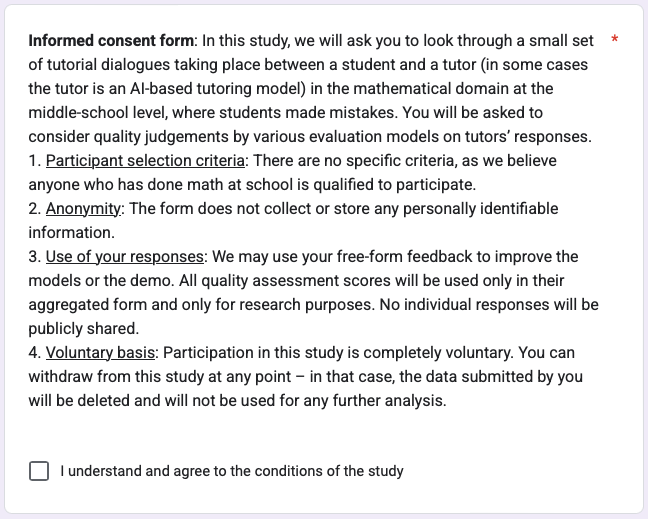Screen dimensions: 648x519
Task: Click the list number '3.' marker
Action: [35, 257]
